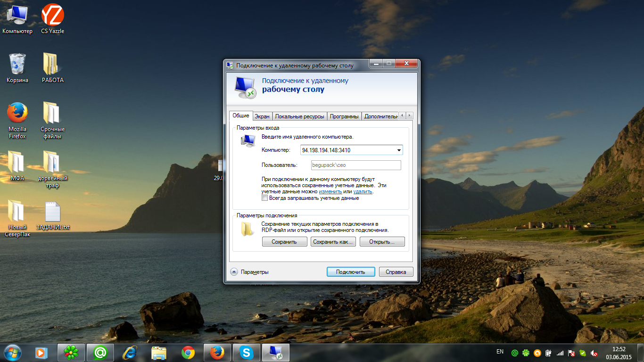Switch to the Общие tab
644x362 pixels.
click(x=241, y=116)
